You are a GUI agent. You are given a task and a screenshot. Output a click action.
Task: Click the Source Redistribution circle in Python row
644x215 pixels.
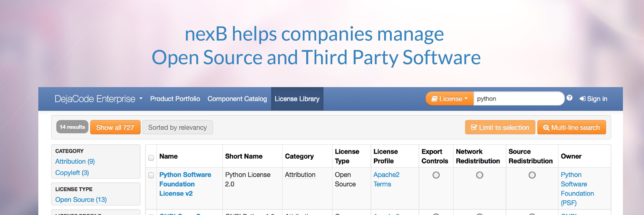[x=532, y=175]
